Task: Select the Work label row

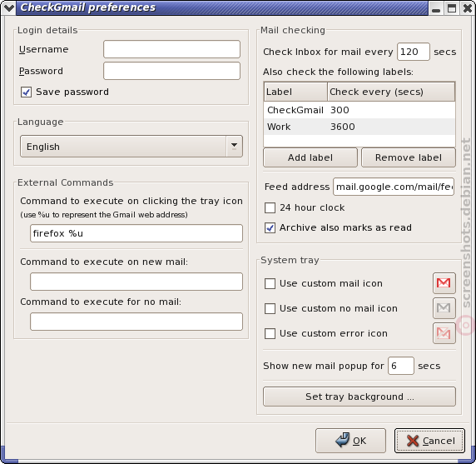Action: 359,127
